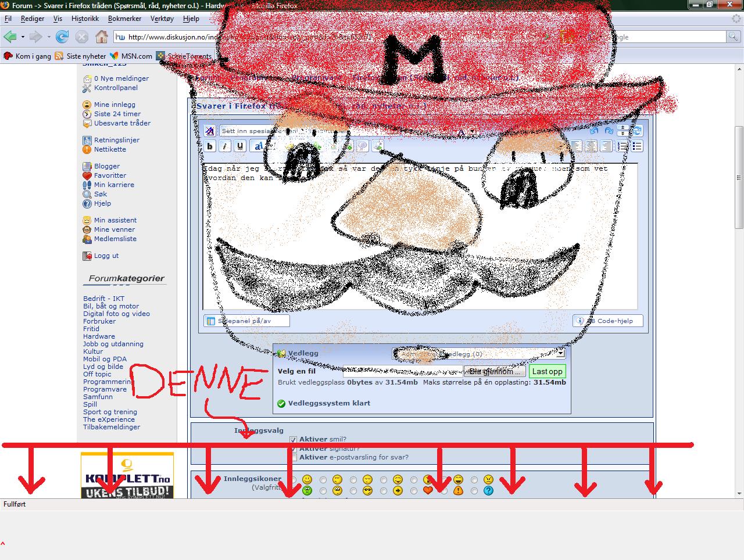Click the Forward navigation arrow
This screenshot has width=744, height=560.
35,37
